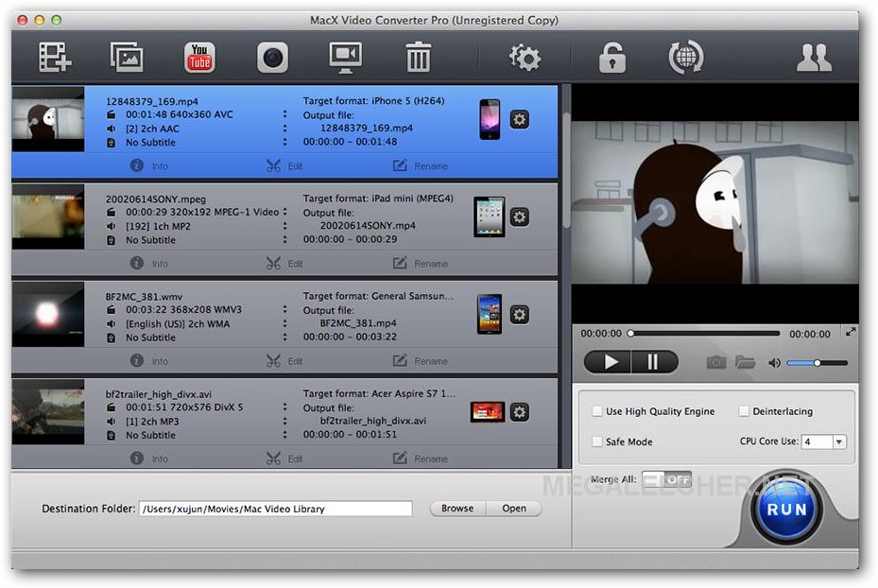Select the 12848379_169.mp4 video thumbnail
This screenshot has width=878, height=588.
(x=48, y=119)
